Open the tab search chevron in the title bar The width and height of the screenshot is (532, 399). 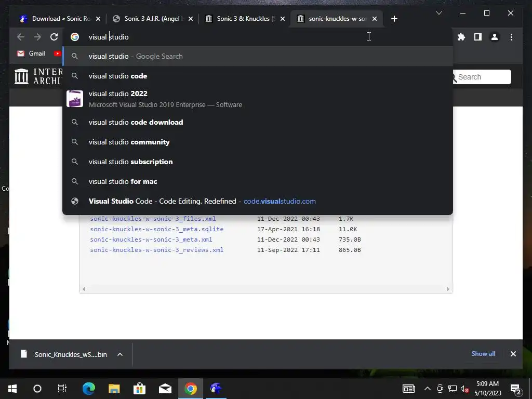pos(438,13)
